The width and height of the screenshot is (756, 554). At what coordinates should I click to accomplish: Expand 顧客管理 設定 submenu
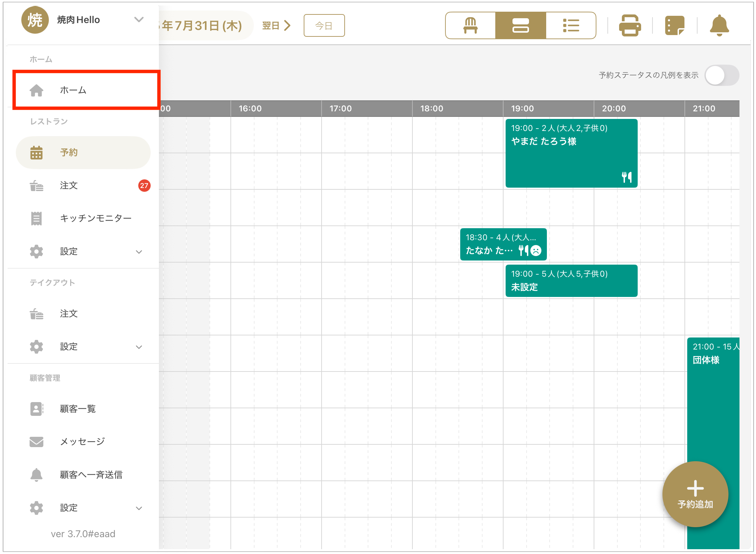point(139,508)
